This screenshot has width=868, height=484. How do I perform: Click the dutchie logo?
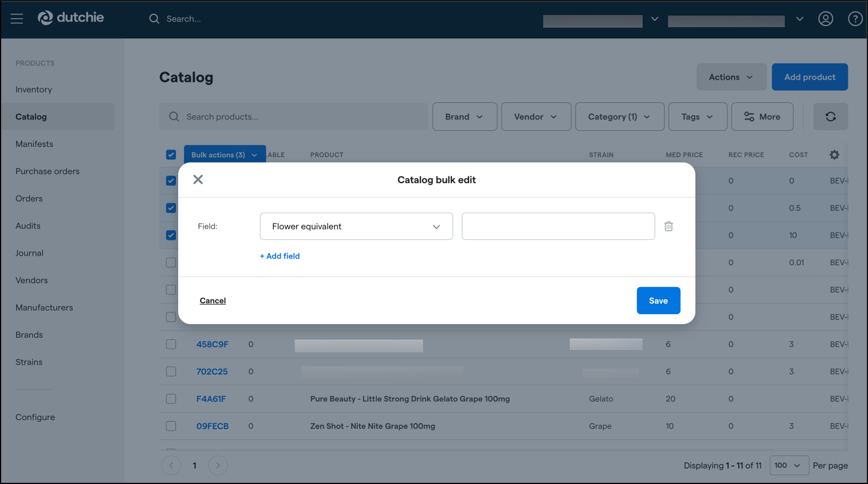[71, 18]
